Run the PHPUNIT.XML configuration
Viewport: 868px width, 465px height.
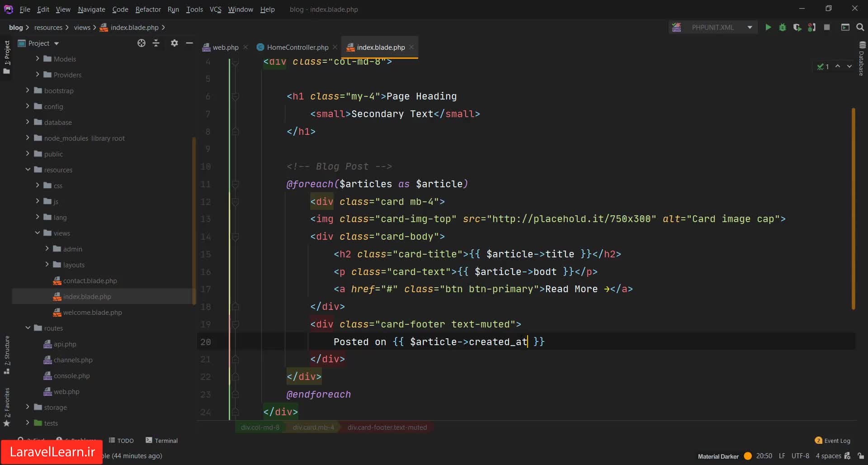tap(768, 28)
